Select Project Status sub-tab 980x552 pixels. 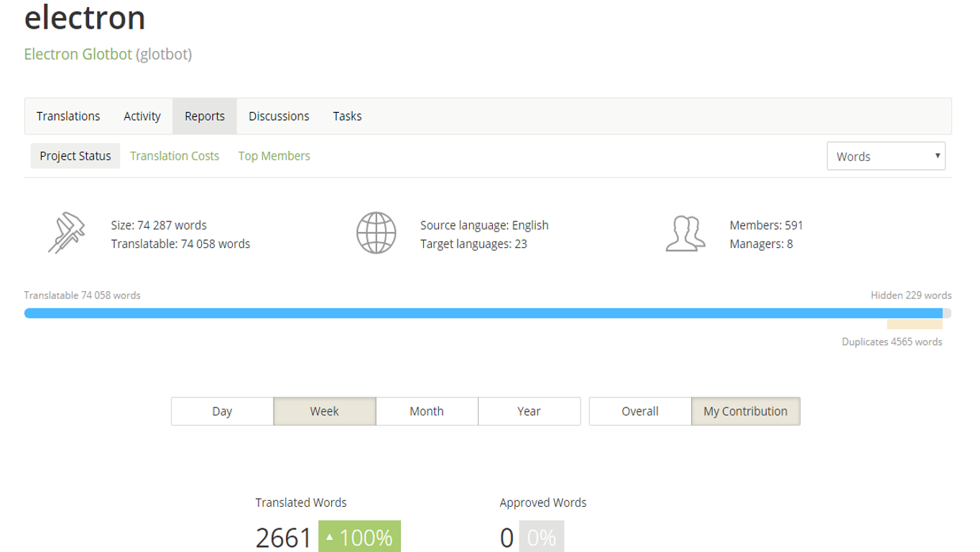point(75,156)
